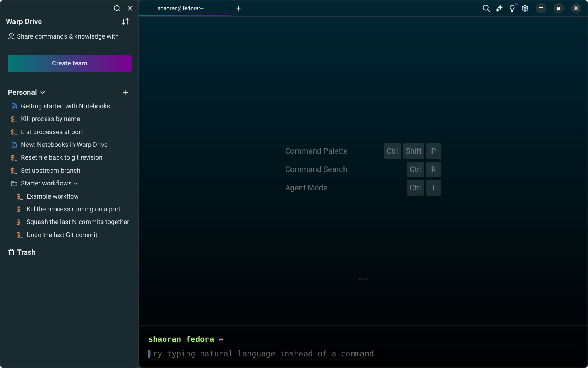Click the Starter workflows folder icon

click(14, 183)
